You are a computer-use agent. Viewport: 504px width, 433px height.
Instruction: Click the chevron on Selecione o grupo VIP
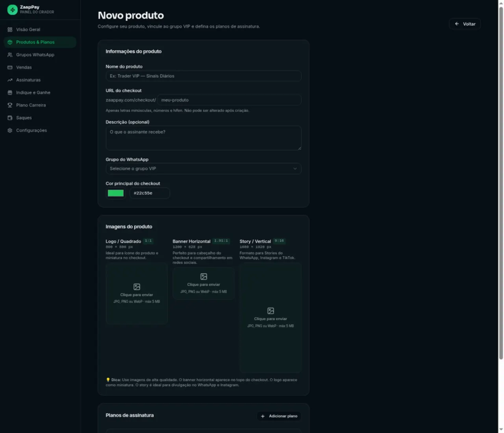click(x=295, y=168)
